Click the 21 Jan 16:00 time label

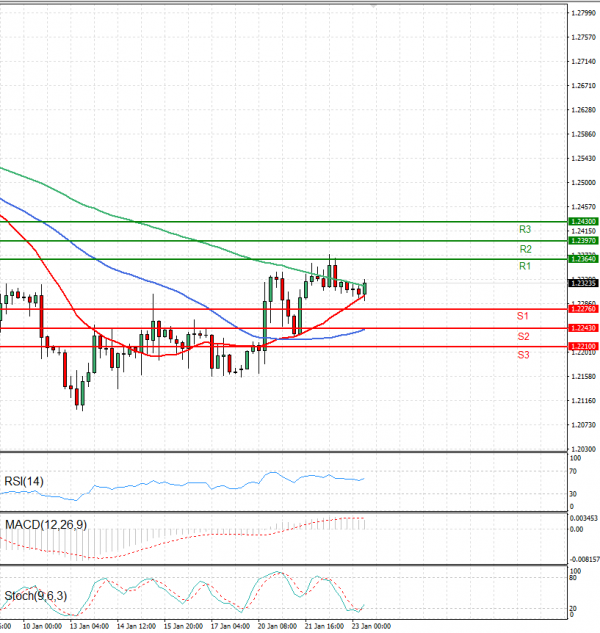[324, 626]
